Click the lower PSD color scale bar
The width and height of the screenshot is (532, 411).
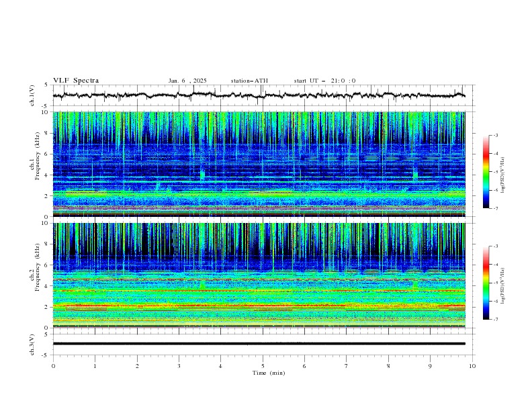pyautogui.click(x=486, y=283)
